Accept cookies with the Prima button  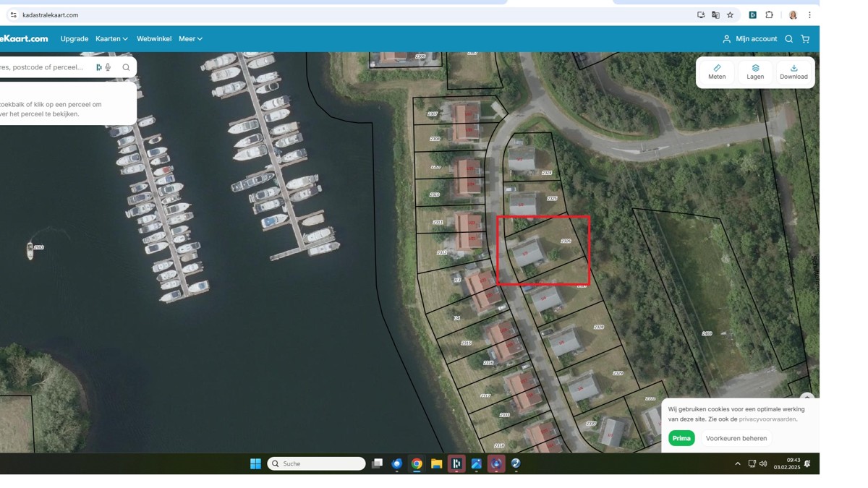[681, 438]
